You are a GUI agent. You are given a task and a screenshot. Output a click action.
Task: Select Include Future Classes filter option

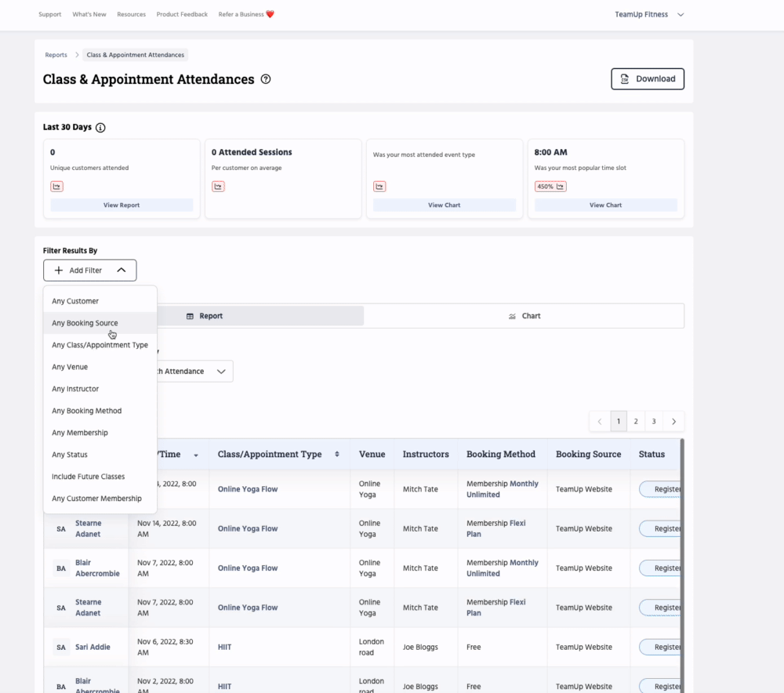point(88,477)
